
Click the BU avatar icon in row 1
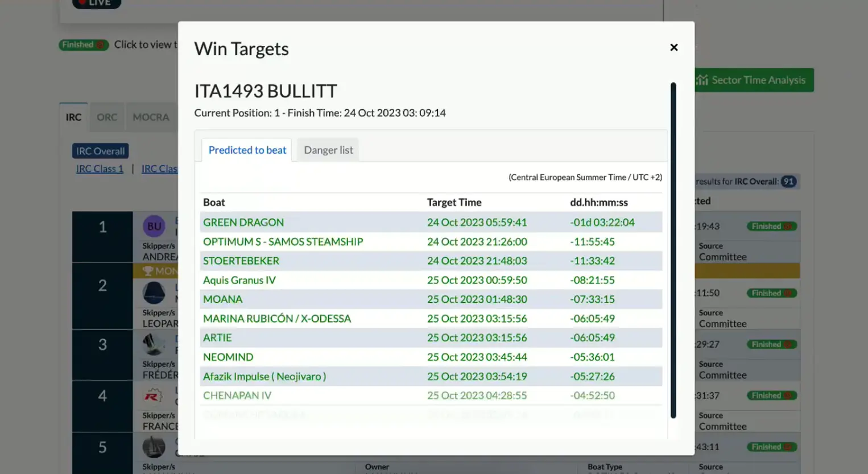[154, 226]
